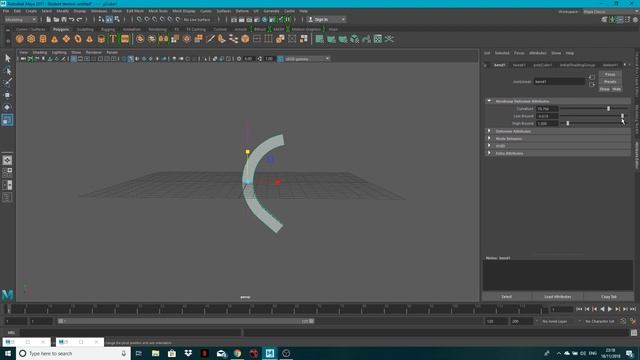Go to the bend1 input connection icon

pyautogui.click(x=592, y=77)
